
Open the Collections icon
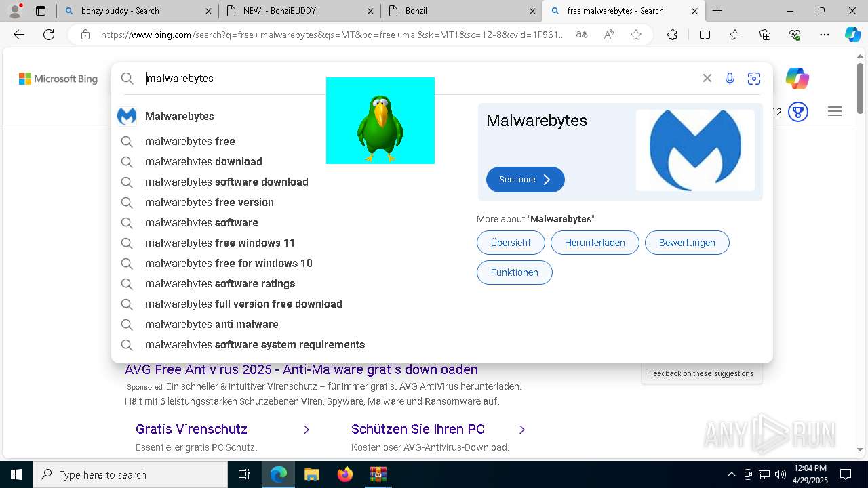pyautogui.click(x=765, y=35)
